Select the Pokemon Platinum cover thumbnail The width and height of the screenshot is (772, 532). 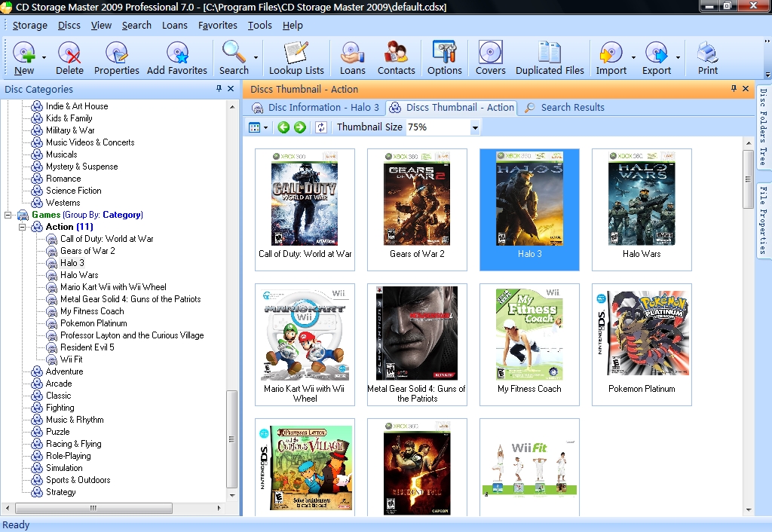[642, 344]
